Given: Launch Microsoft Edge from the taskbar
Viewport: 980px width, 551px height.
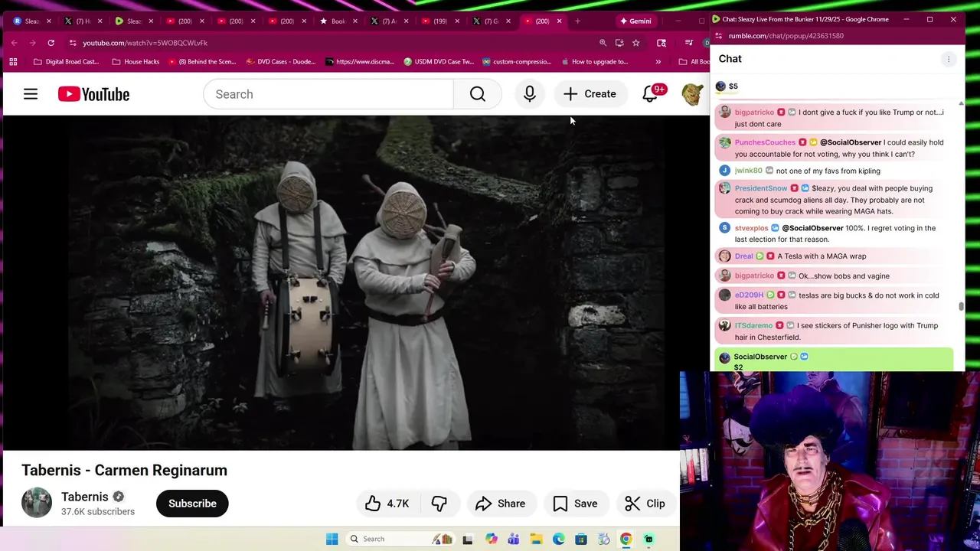Looking at the screenshot, I should 558,539.
